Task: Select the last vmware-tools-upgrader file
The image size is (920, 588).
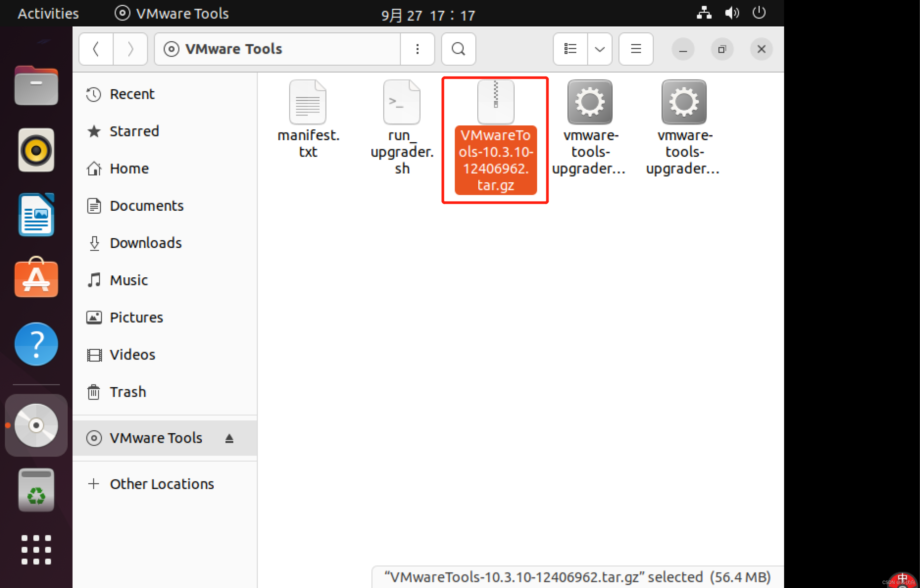Action: pos(683,127)
